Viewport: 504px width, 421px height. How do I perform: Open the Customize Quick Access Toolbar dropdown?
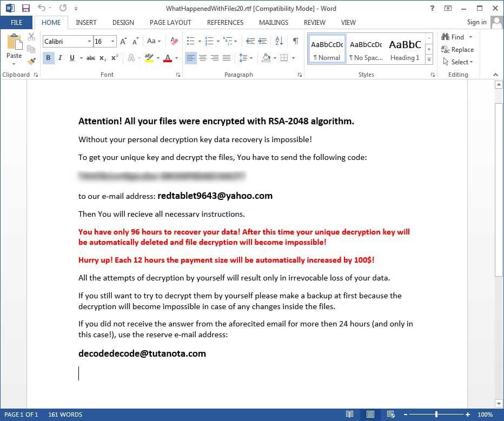coord(76,8)
